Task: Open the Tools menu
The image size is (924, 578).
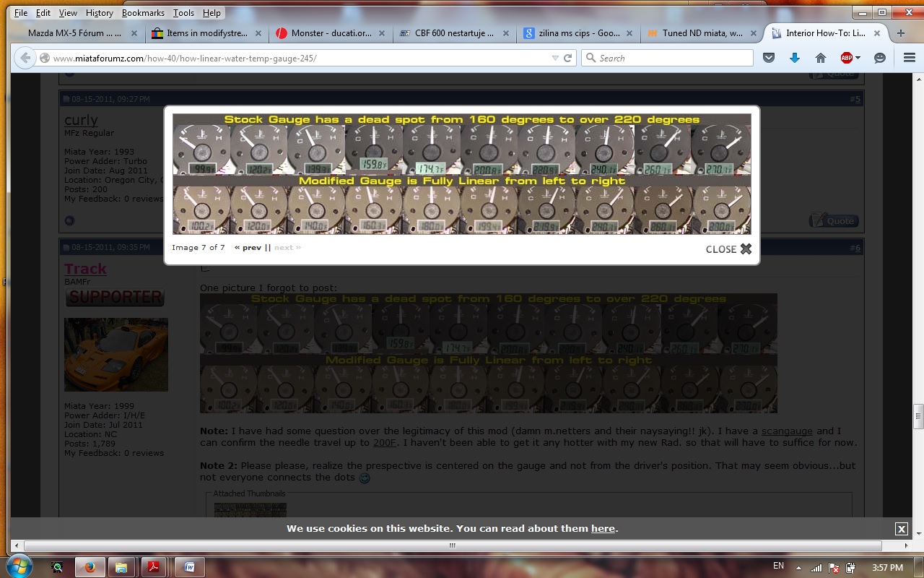Action: (183, 13)
